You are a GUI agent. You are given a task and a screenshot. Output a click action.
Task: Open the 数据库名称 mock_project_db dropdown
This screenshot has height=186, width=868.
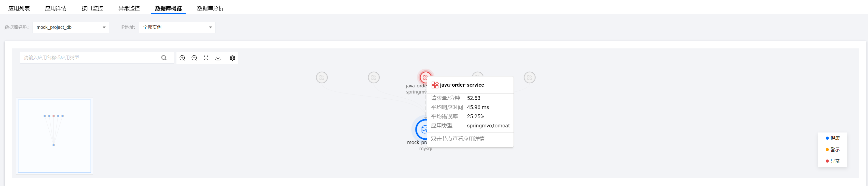71,27
